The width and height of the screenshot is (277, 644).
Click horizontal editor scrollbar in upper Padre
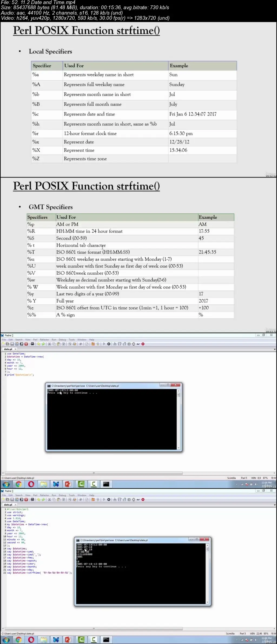tap(94, 473)
